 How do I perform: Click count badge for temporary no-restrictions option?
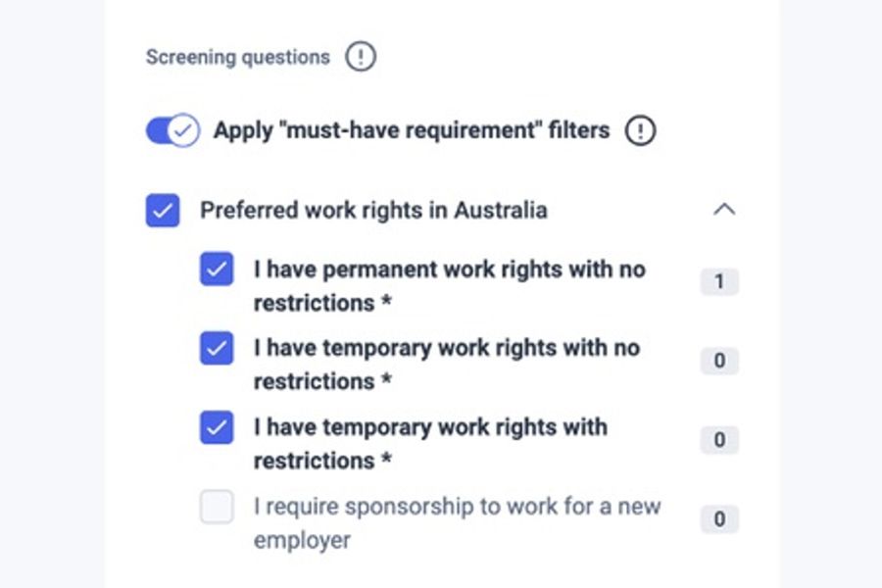click(719, 362)
